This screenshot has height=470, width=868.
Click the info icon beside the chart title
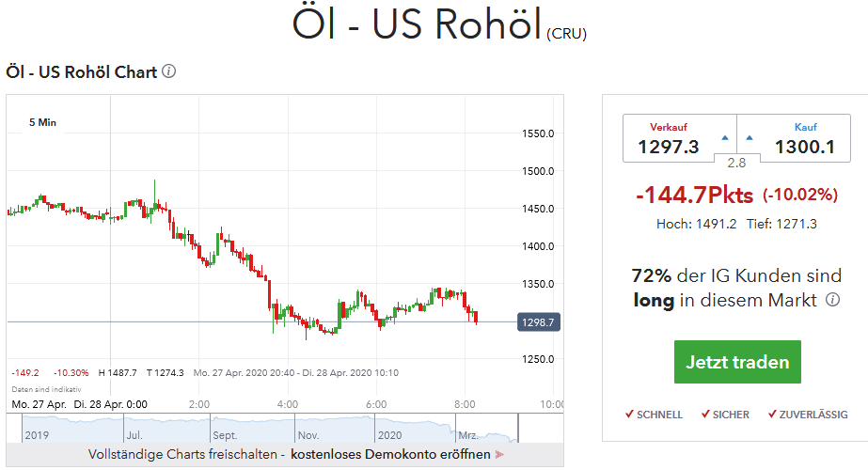pyautogui.click(x=169, y=71)
